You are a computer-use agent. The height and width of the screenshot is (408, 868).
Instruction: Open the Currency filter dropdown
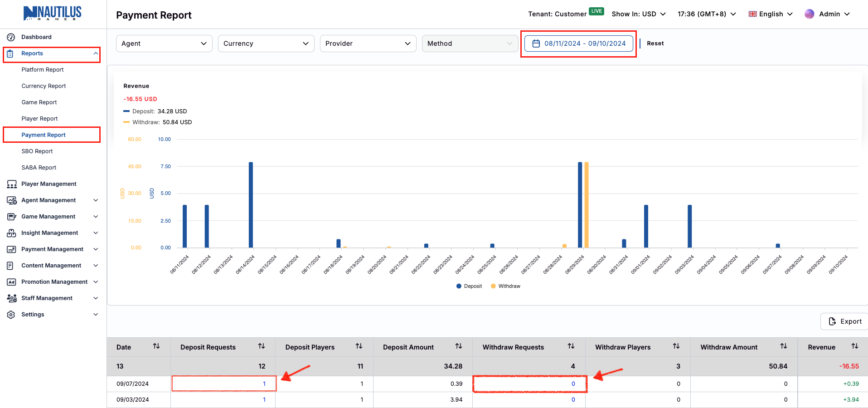tap(266, 43)
